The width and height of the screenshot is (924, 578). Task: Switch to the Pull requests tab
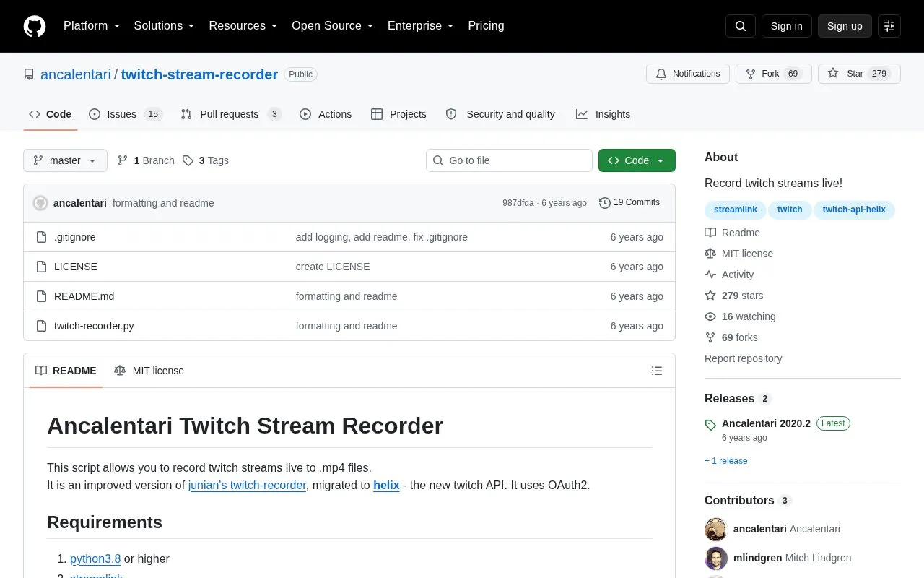pyautogui.click(x=230, y=114)
